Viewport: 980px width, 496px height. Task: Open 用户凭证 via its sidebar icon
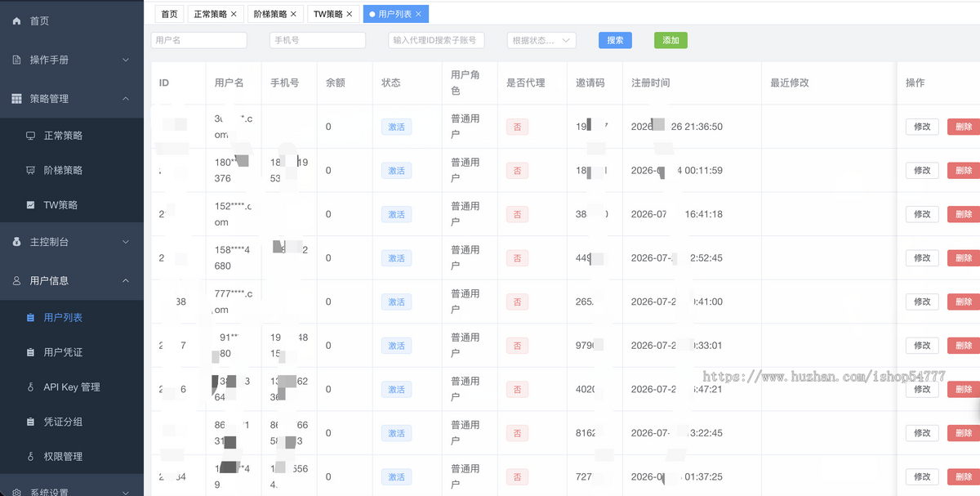[31, 352]
